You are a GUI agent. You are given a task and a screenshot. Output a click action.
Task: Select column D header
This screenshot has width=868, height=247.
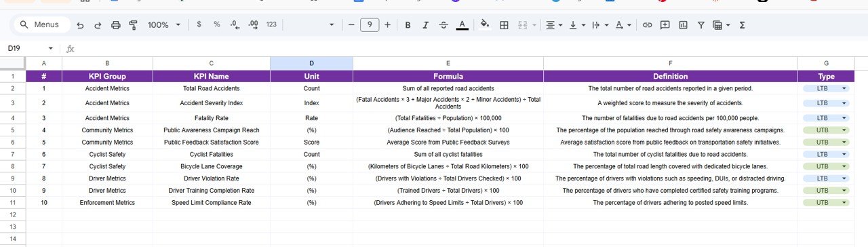click(311, 63)
